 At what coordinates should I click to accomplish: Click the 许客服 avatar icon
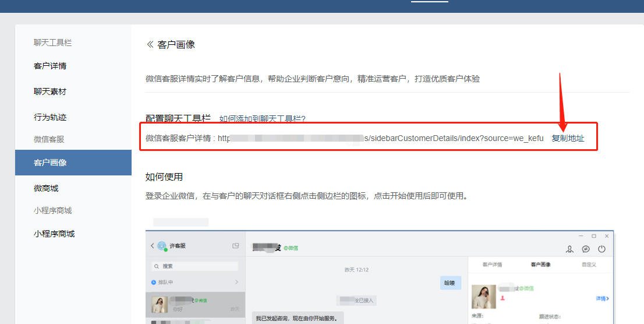point(161,246)
